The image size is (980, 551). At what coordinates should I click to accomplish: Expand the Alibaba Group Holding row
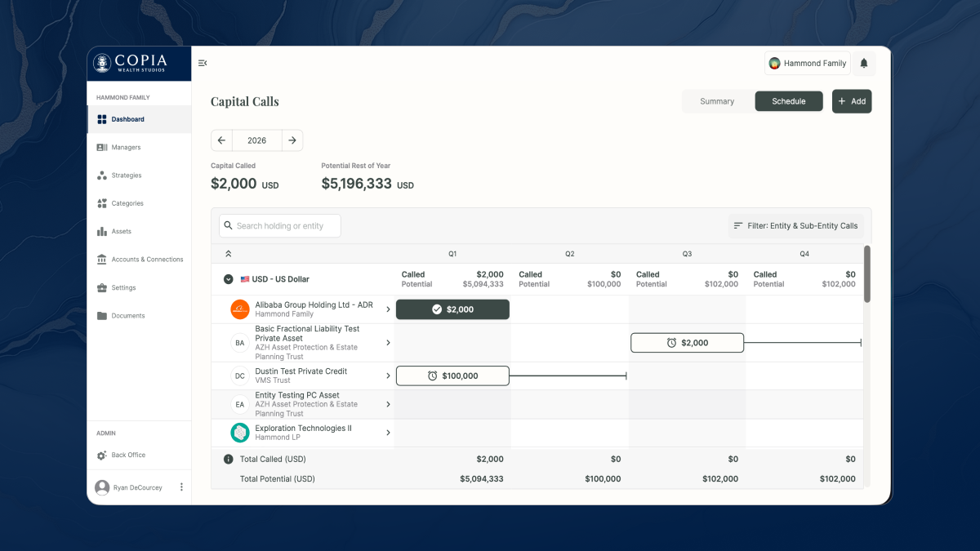point(388,310)
